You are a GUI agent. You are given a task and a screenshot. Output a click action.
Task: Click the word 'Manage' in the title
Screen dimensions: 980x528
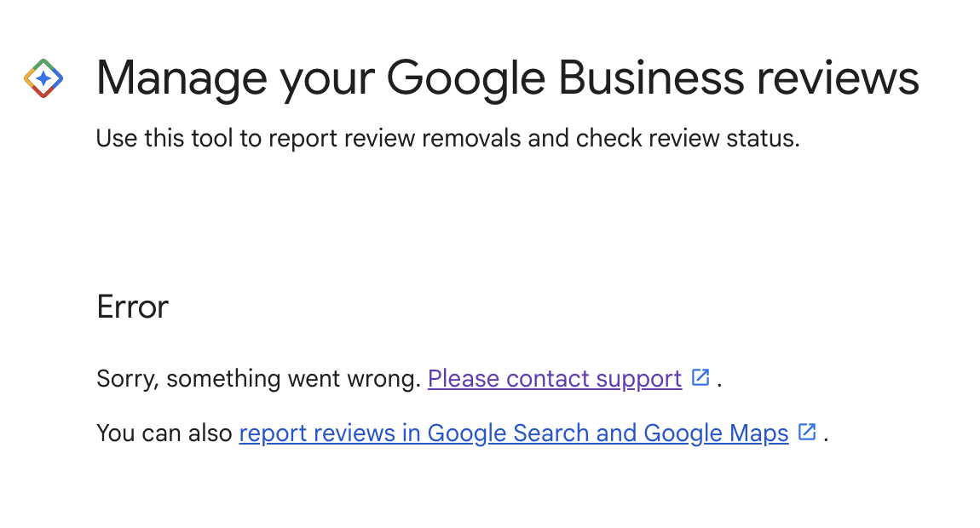pos(182,80)
